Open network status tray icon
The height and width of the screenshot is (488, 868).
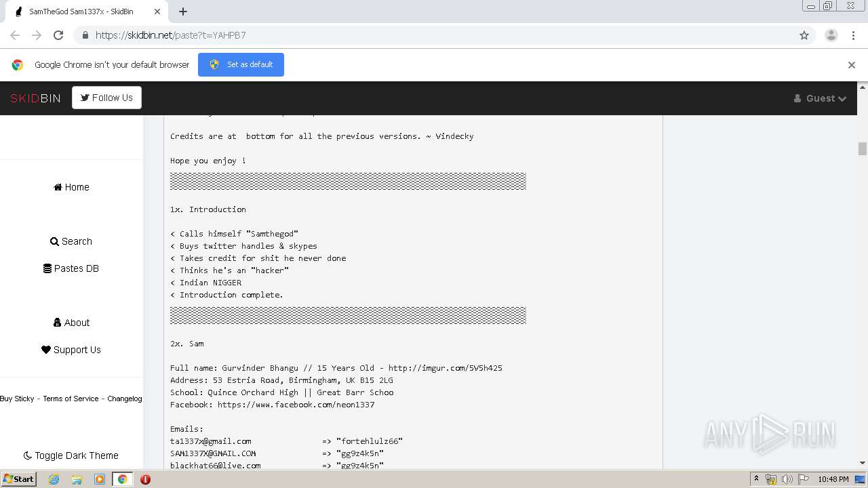click(x=771, y=479)
